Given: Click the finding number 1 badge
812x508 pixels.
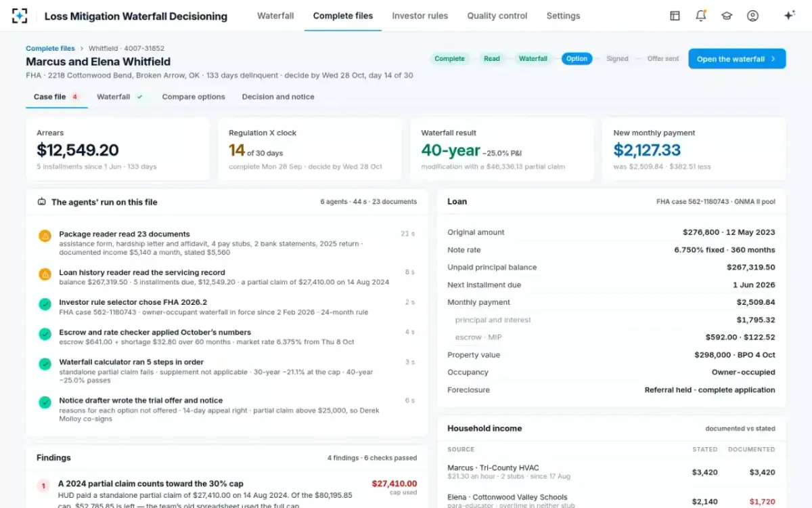Looking at the screenshot, I should point(43,486).
